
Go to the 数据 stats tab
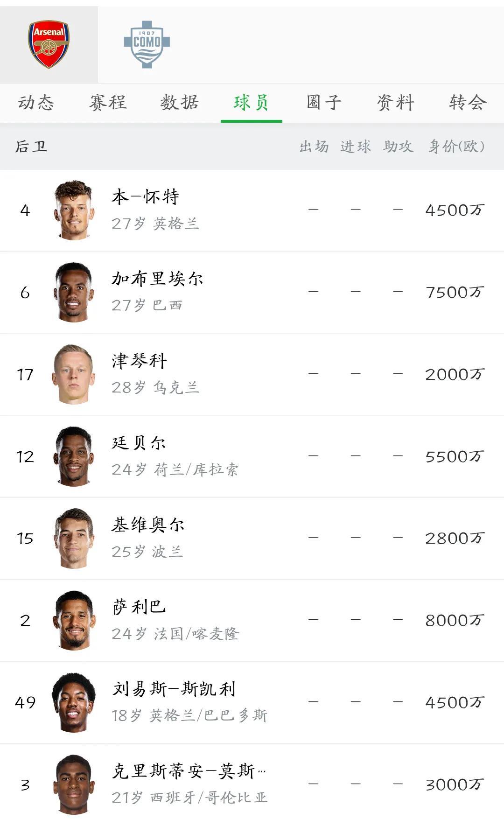click(x=179, y=103)
